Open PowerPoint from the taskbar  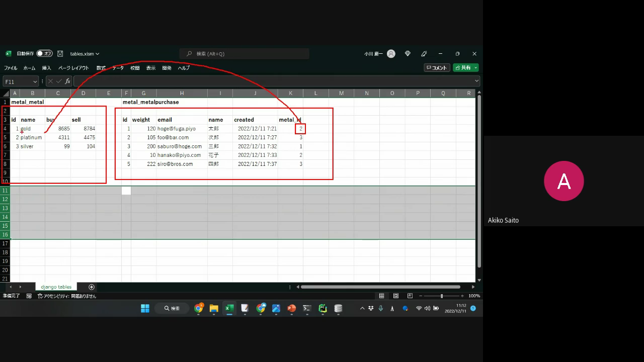click(x=291, y=308)
